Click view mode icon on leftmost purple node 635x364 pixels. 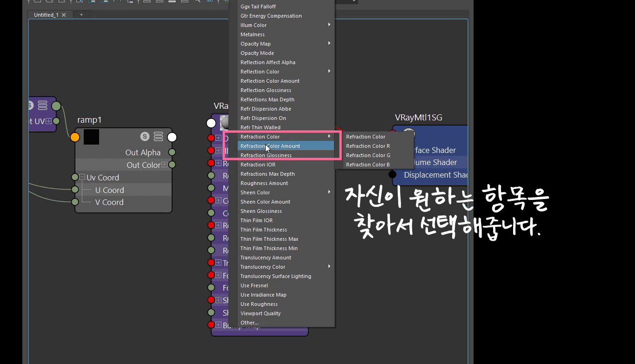tap(42, 106)
